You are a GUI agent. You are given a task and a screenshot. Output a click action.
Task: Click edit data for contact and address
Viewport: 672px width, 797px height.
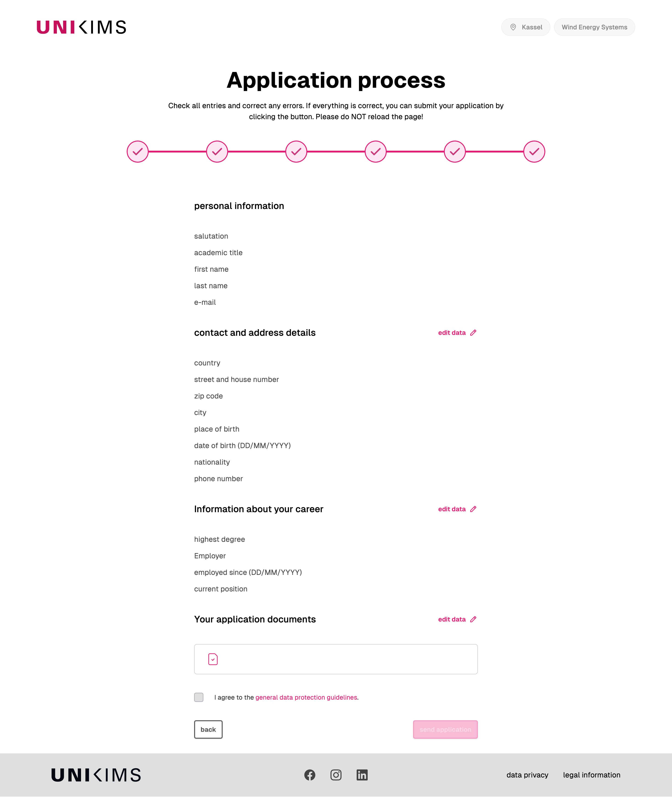coord(452,333)
